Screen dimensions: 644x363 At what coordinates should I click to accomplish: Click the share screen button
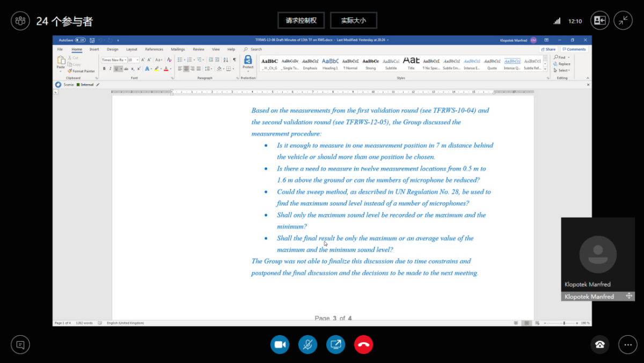point(336,345)
